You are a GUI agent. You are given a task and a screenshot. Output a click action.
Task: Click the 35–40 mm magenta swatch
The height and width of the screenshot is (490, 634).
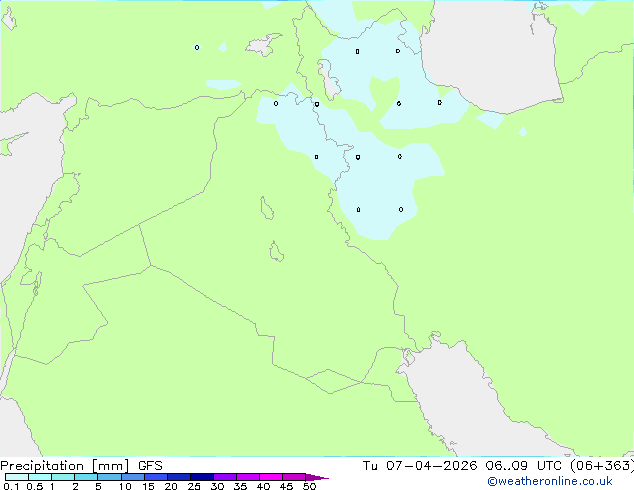tap(247, 477)
